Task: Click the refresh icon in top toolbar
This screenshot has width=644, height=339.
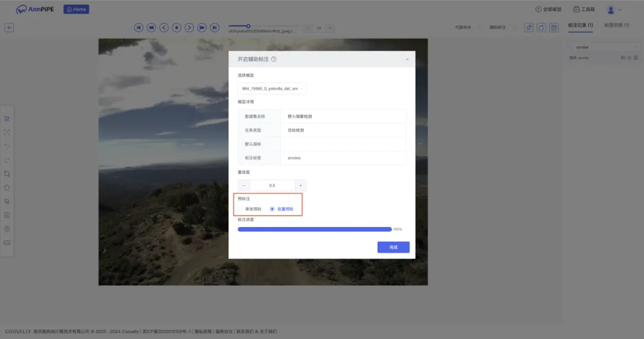Action: 541,27
